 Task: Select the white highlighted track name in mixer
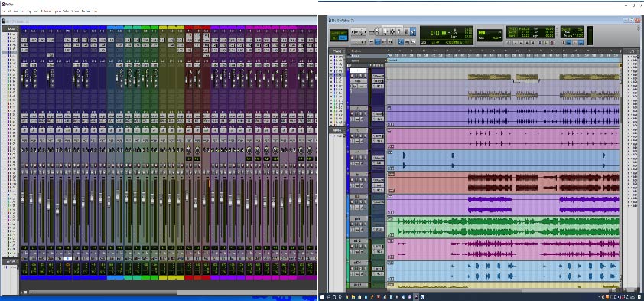click(68, 258)
